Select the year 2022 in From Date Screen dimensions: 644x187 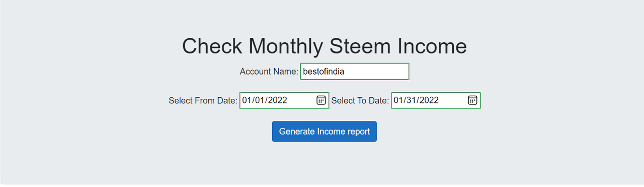(277, 100)
